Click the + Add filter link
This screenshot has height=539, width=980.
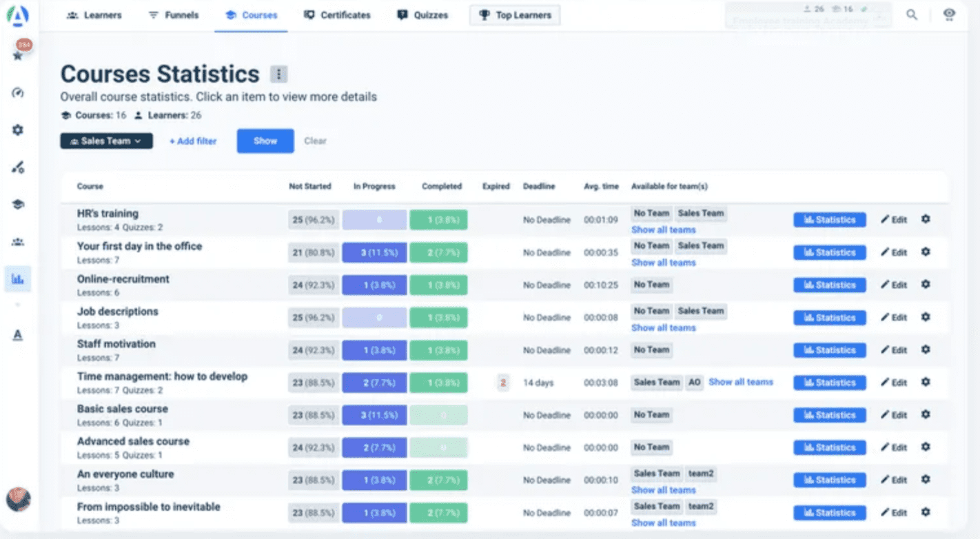point(193,141)
